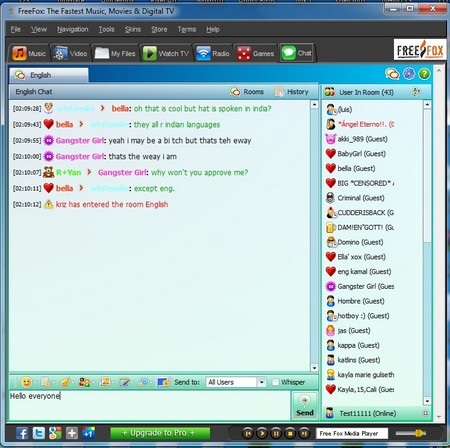The image size is (450, 448).
Task: Click the blue monitor icon beside Send to
Action: 164,382
